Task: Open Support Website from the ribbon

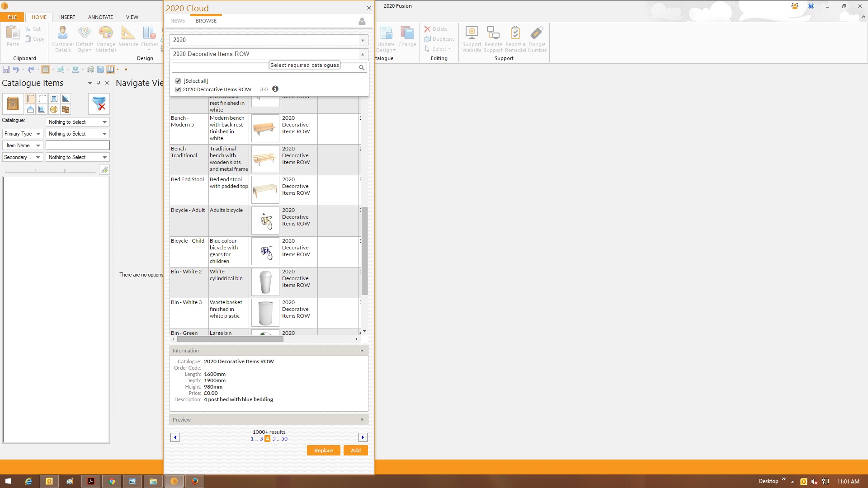Action: (x=472, y=39)
